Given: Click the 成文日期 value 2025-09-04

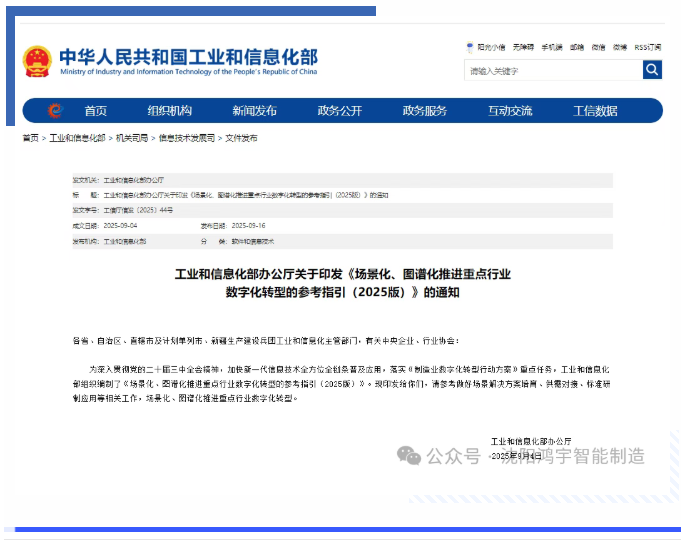Looking at the screenshot, I should tap(120, 226).
